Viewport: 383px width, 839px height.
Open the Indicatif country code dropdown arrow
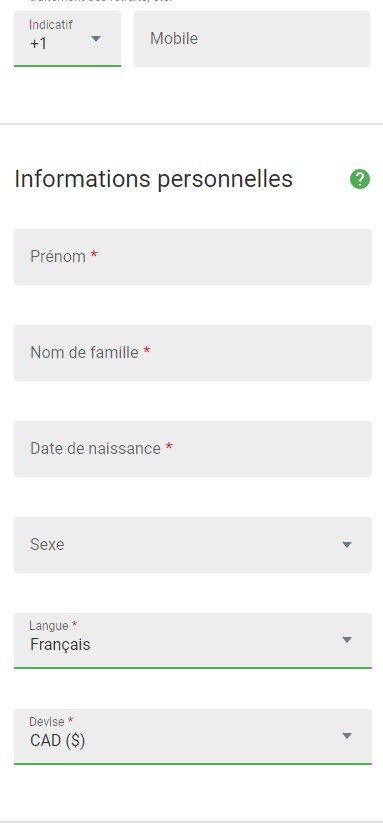[x=96, y=39]
